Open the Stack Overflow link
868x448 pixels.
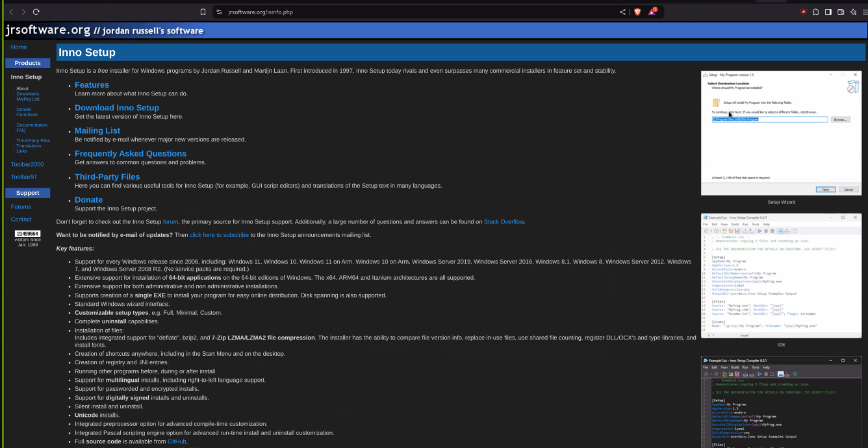coord(504,222)
